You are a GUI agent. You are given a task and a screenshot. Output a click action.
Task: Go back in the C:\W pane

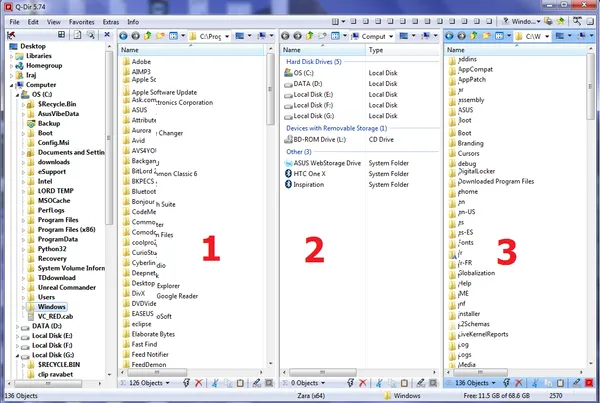(x=449, y=36)
